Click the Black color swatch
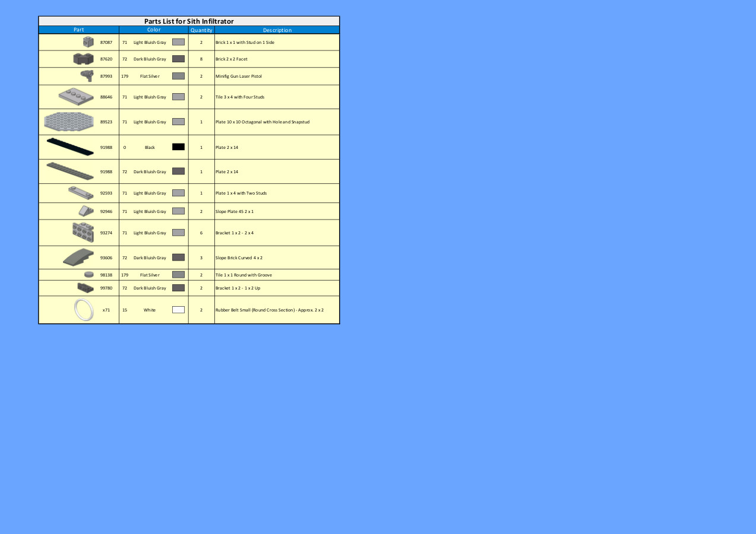Image resolution: width=756 pixels, height=534 pixels. tap(178, 147)
